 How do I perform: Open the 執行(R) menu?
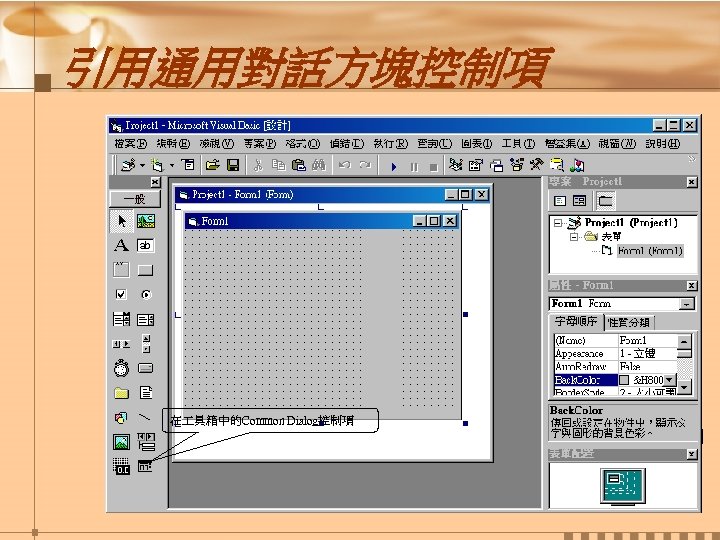pos(390,144)
